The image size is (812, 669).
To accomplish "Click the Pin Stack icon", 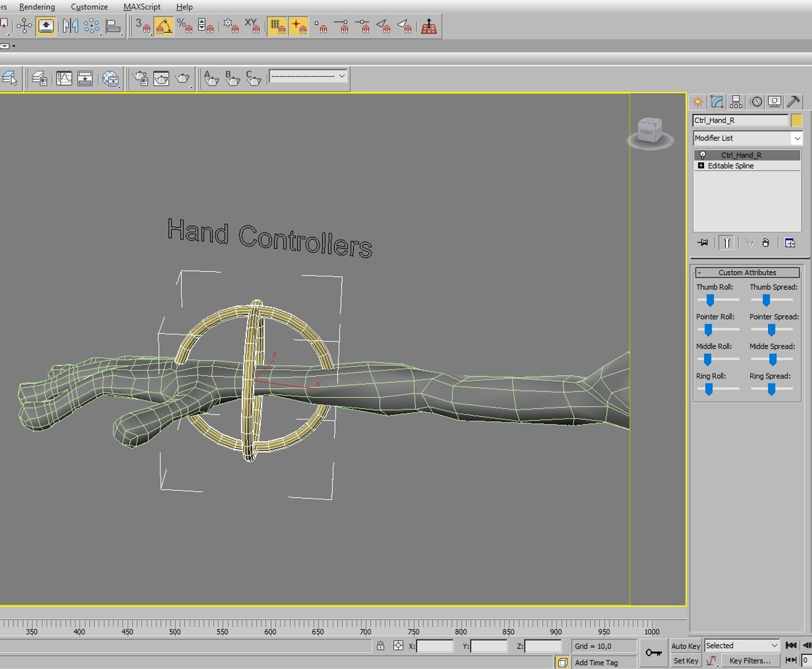I will pyautogui.click(x=703, y=243).
